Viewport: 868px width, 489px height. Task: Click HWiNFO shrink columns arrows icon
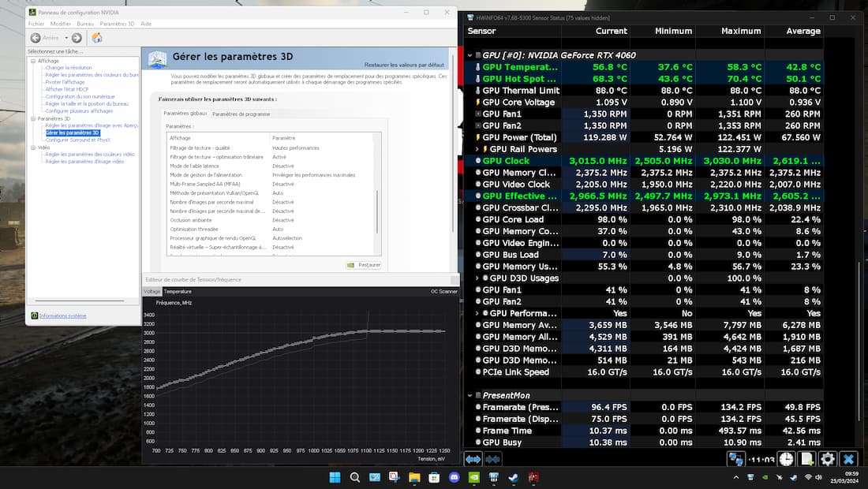click(x=492, y=459)
